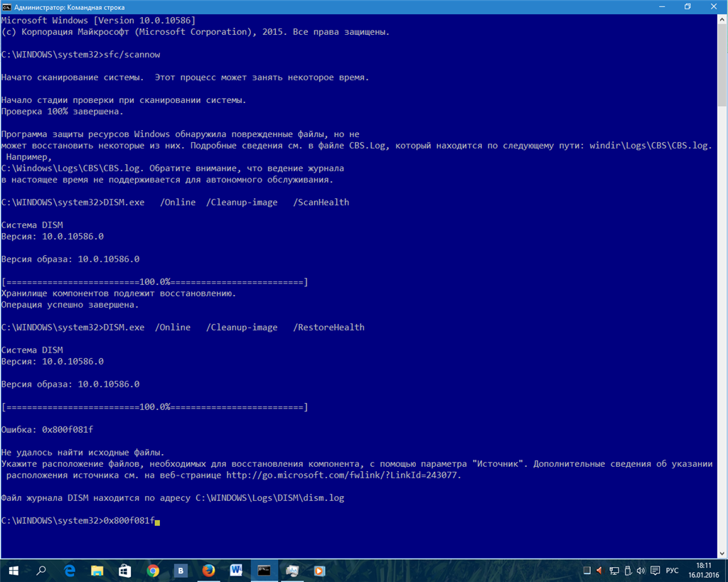Open the monitor-with-graph taskbar app
The height and width of the screenshot is (582, 728).
click(x=292, y=571)
